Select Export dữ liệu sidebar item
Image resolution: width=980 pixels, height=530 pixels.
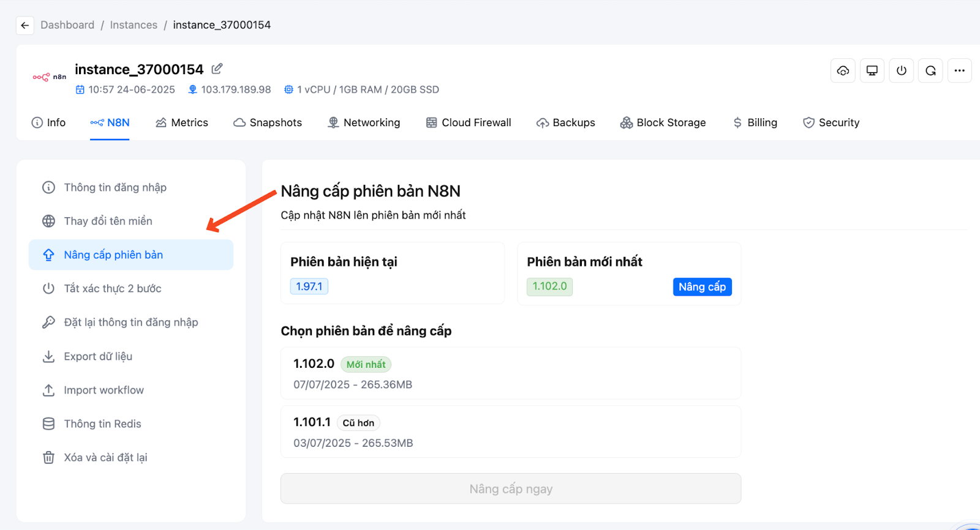point(131,356)
